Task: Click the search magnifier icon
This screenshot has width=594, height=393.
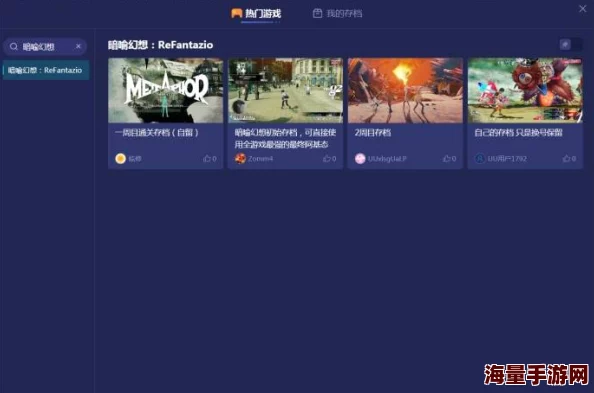Action: 14,47
